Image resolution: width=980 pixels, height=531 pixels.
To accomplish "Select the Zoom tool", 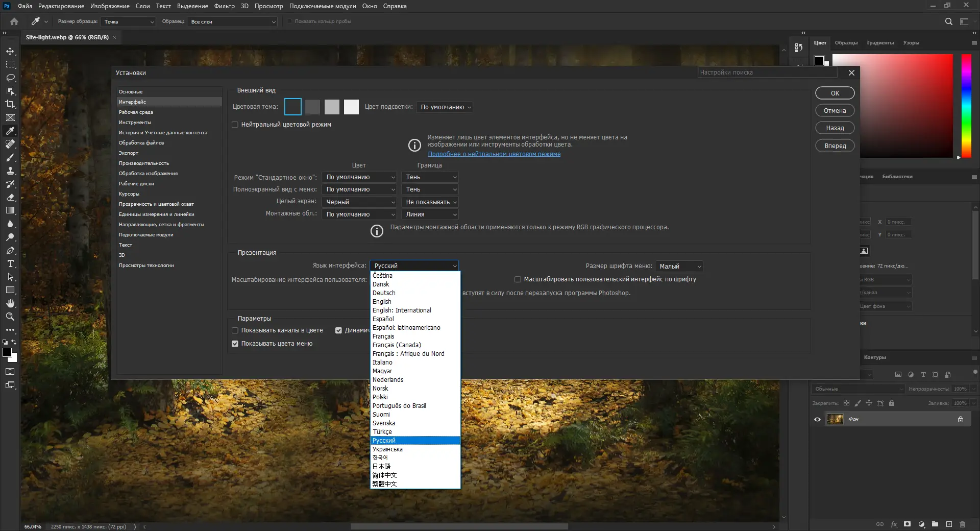I will click(10, 317).
